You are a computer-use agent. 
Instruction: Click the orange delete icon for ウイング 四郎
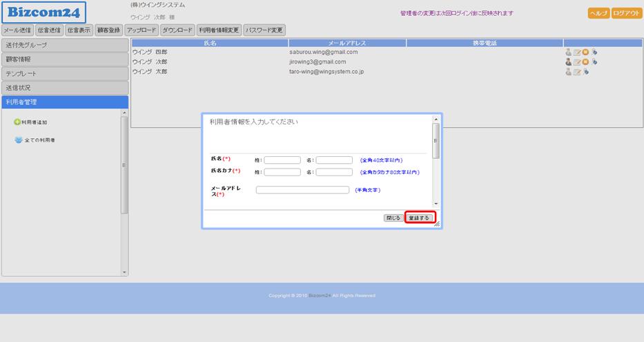click(585, 52)
